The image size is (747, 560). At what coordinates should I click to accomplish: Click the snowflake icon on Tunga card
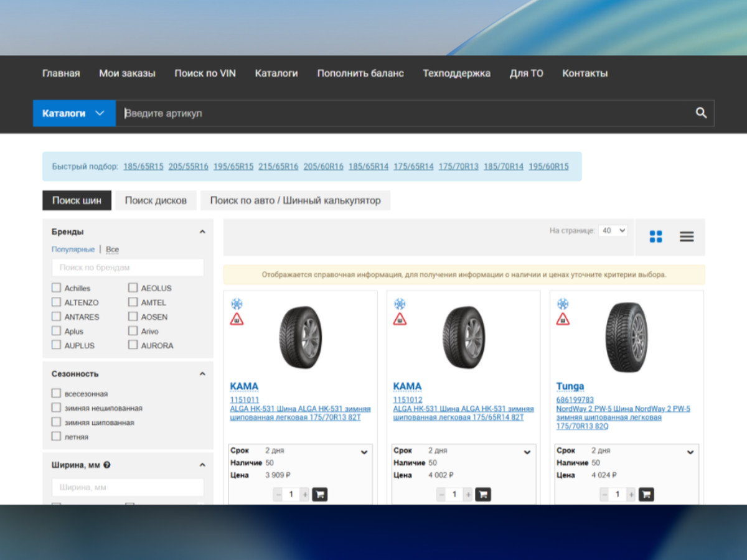pos(563,304)
